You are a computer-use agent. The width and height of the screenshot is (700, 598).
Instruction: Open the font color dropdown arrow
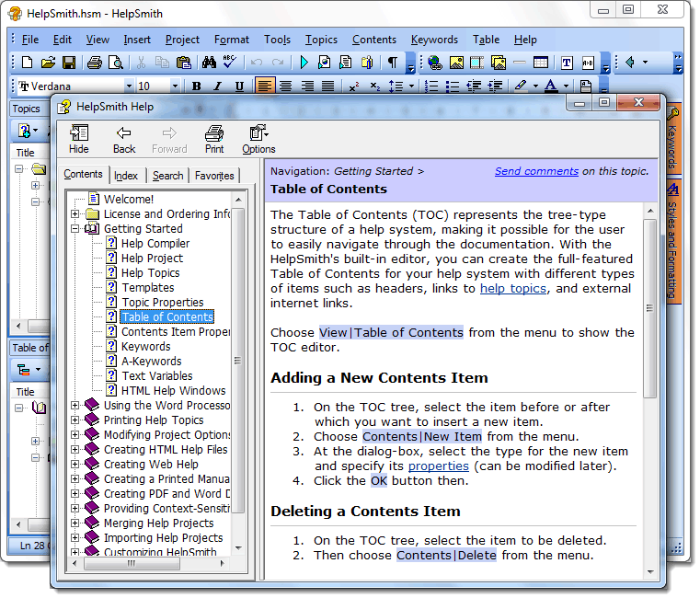tap(566, 86)
